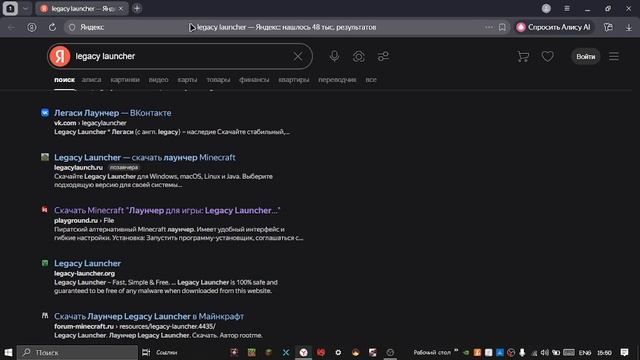This screenshot has height=360, width=640.
Task: Open the browser main menu lines icon
Action: tap(567, 9)
